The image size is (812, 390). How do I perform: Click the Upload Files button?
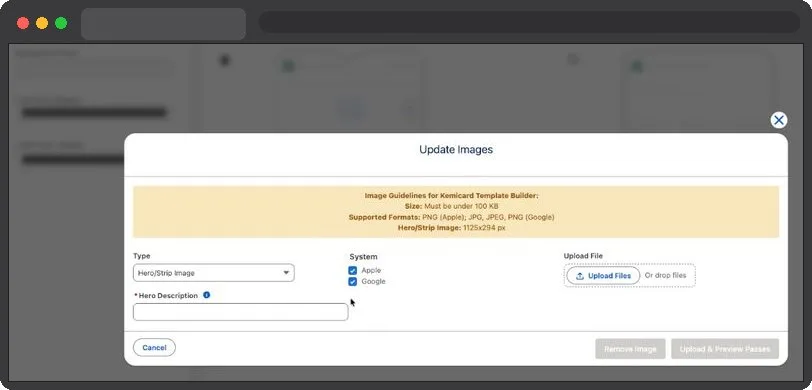pyautogui.click(x=603, y=276)
